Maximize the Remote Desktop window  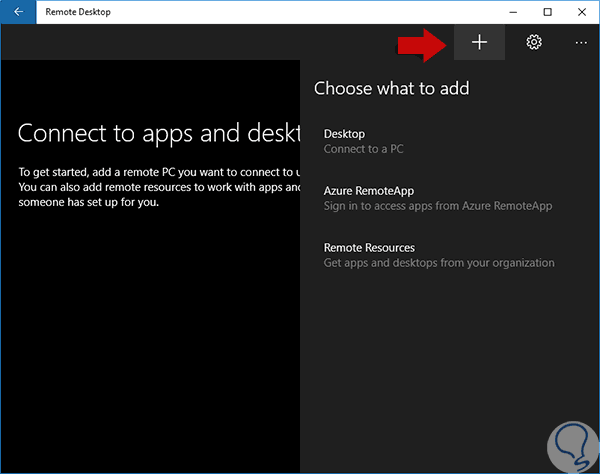pyautogui.click(x=547, y=12)
